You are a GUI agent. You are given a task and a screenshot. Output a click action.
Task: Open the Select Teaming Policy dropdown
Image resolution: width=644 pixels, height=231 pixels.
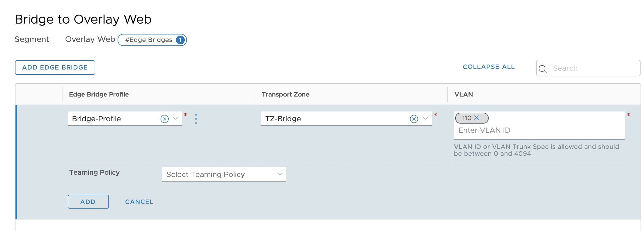[279, 174]
